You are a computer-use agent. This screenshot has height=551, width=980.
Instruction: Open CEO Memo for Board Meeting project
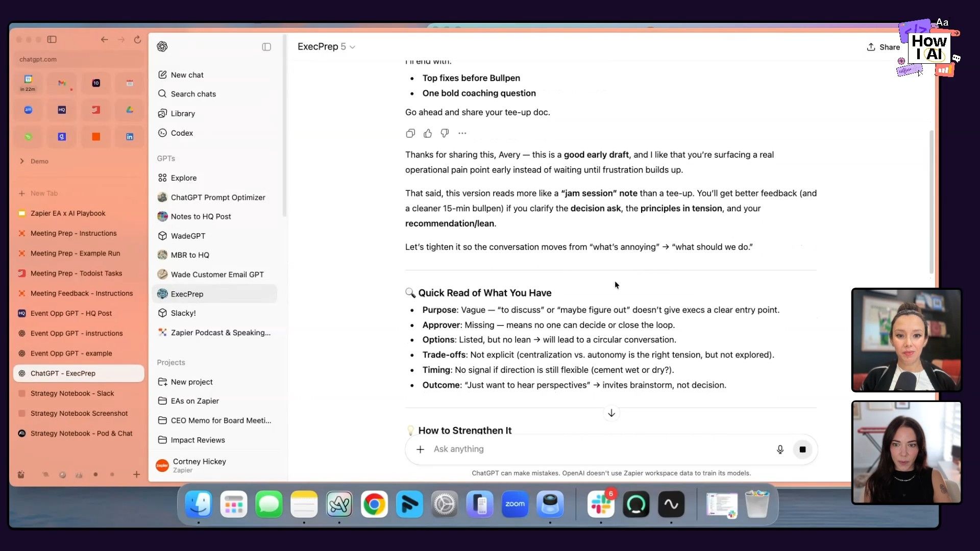click(214, 420)
